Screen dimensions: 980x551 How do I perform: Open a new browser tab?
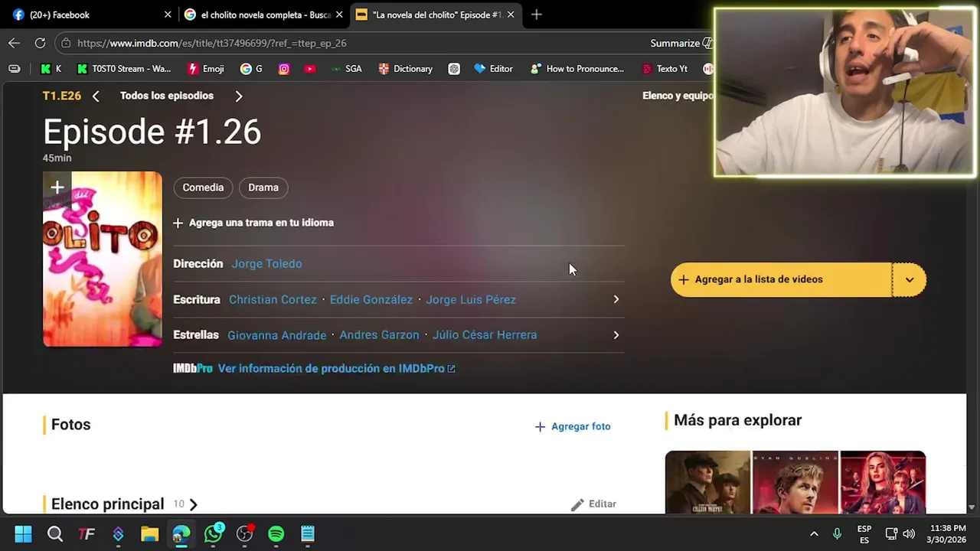tap(536, 15)
